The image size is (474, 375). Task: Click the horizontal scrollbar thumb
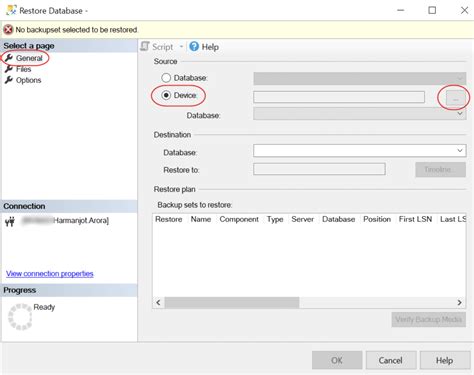pos(232,302)
